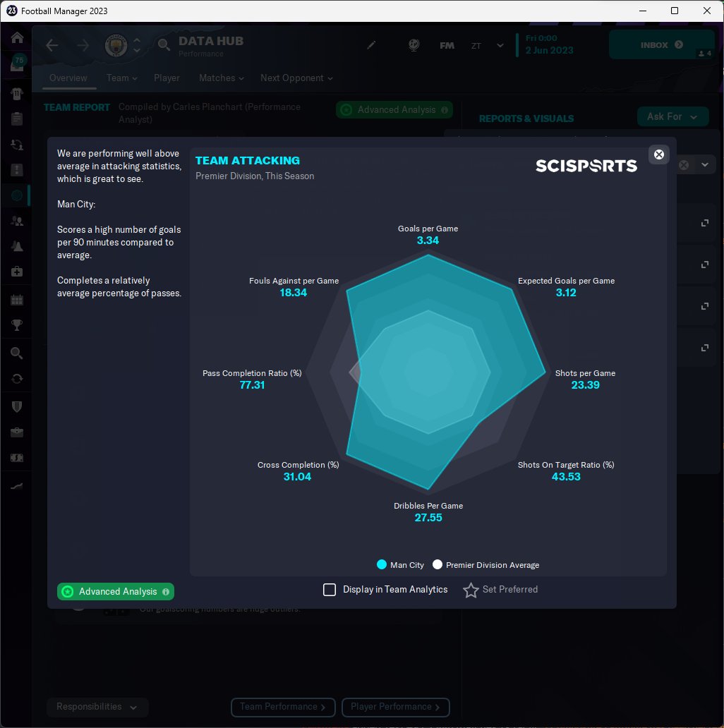
Task: Click the forward arrow in header
Action: pos(83,45)
